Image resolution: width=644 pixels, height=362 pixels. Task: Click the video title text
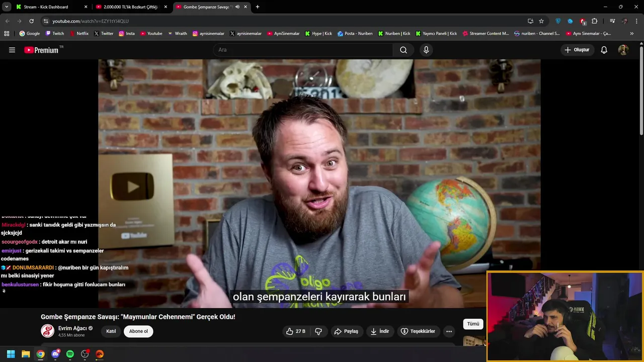tap(138, 317)
